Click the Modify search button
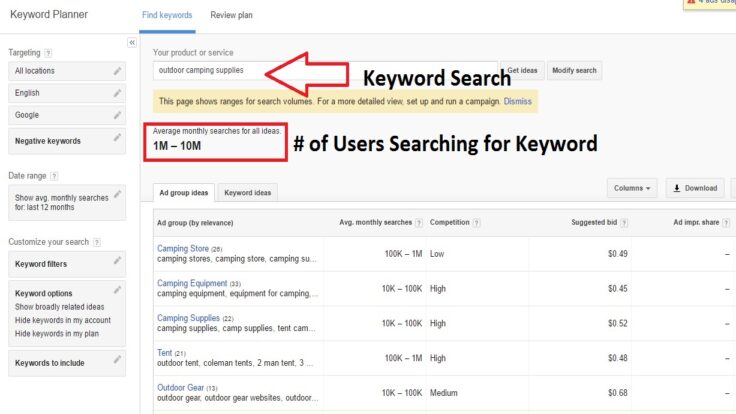Screen dimensions: 736x414 coord(574,71)
